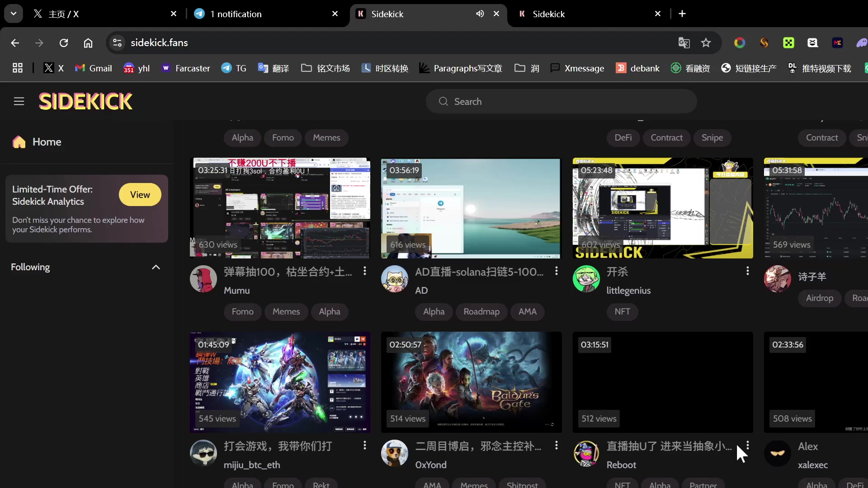Screen dimensions: 868x488
Task: Open site information icon in address bar
Action: (x=117, y=42)
